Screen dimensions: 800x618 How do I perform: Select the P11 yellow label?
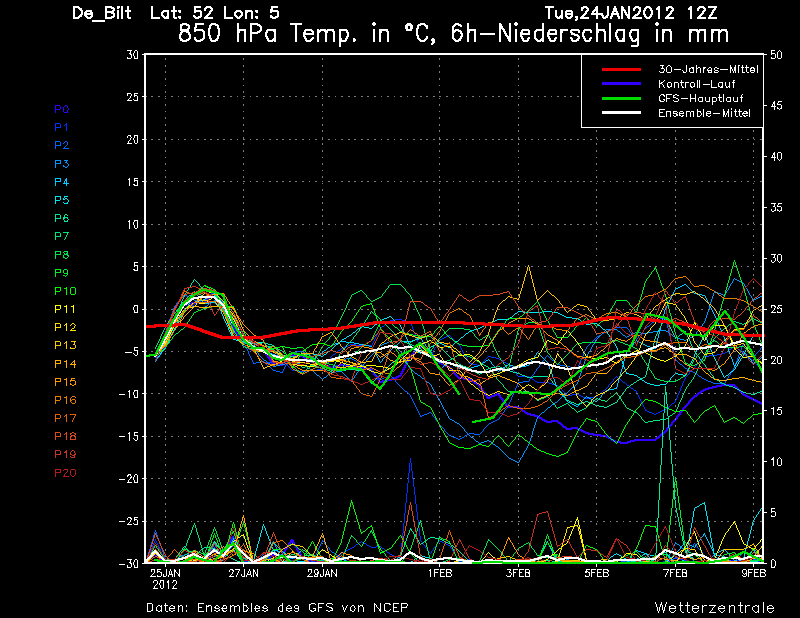point(65,309)
